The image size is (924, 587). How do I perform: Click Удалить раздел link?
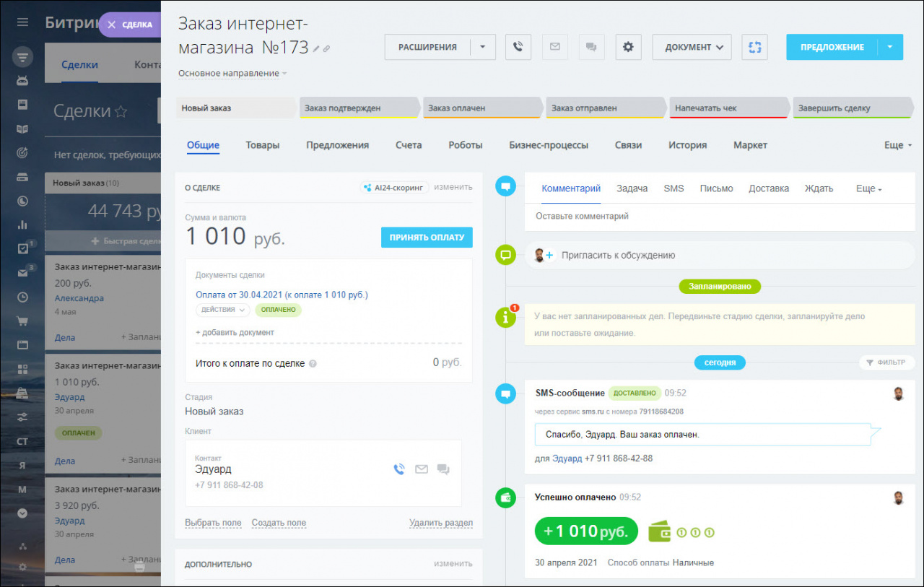point(441,523)
